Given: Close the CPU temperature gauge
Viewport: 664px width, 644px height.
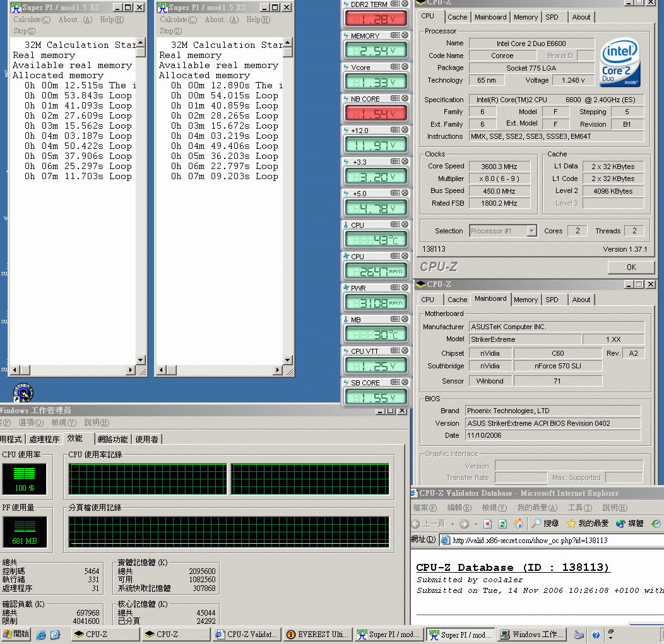Looking at the screenshot, I should pos(405,225).
